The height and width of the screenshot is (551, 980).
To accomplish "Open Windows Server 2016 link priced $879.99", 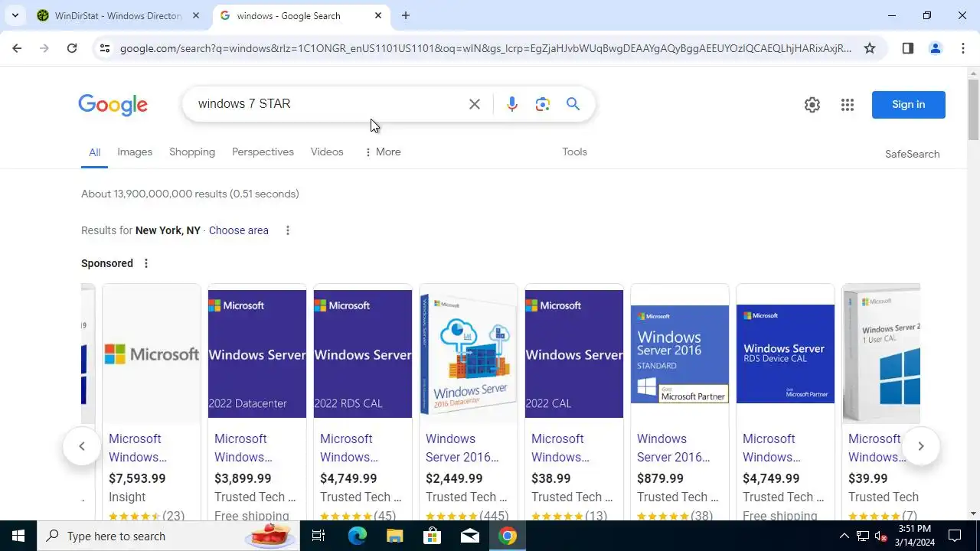I will 674,448.
